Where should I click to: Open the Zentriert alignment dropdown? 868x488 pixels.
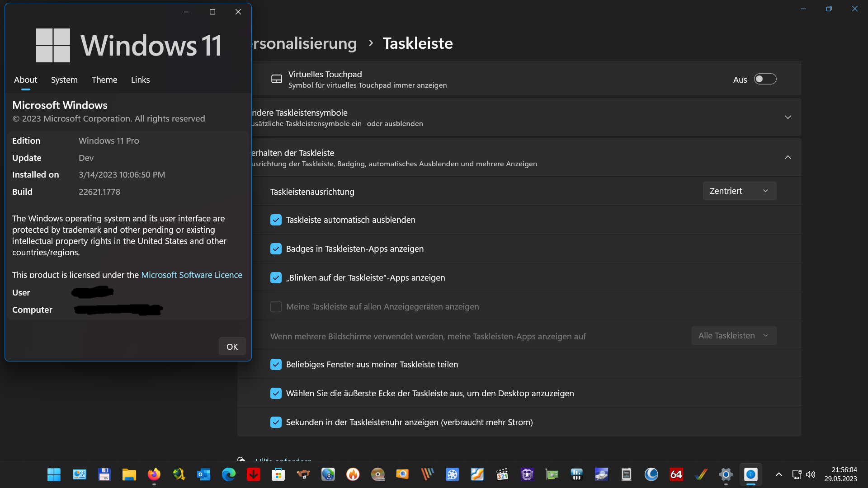[739, 191]
